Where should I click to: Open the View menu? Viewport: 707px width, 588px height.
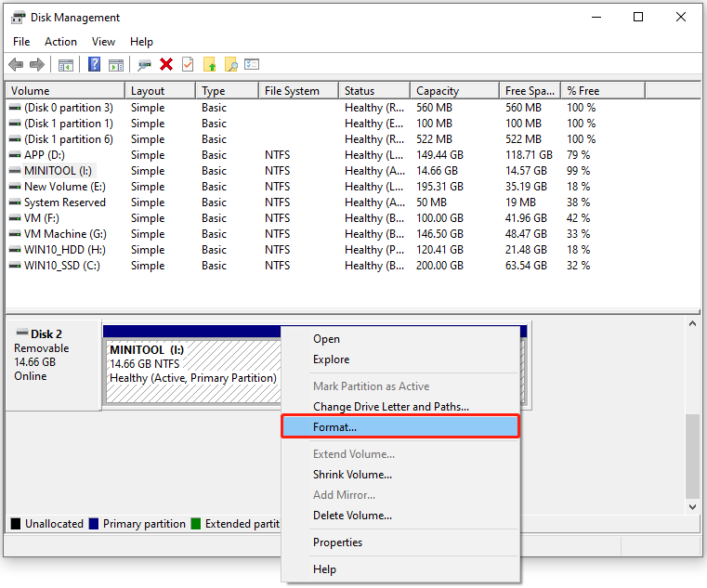(x=103, y=42)
